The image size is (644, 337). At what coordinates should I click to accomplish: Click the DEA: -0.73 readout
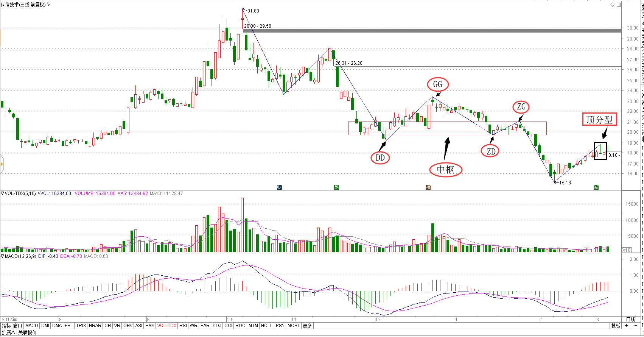pyautogui.click(x=71, y=256)
